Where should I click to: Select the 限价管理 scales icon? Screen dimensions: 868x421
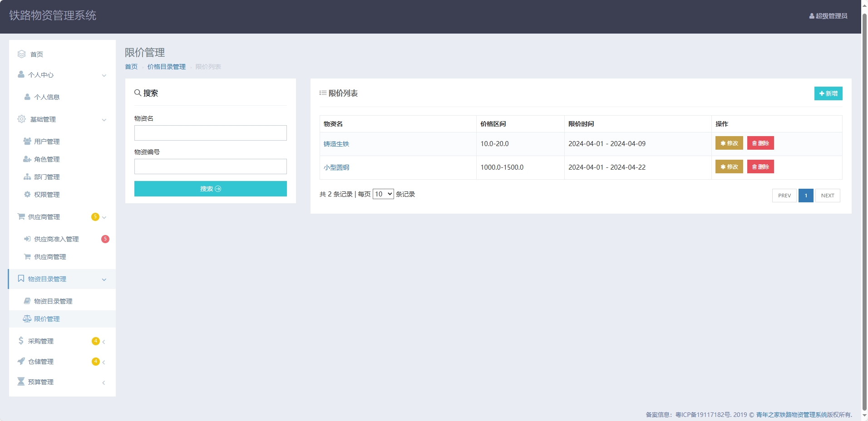click(x=27, y=318)
